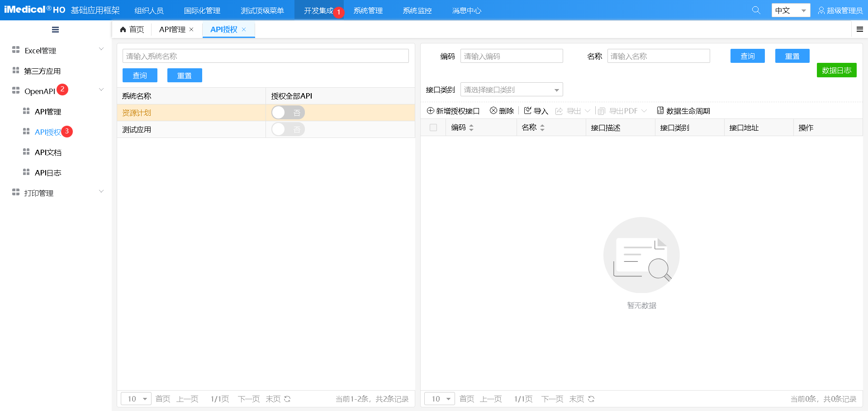Refresh the right interface table pagination
The image size is (868, 411).
tap(591, 399)
